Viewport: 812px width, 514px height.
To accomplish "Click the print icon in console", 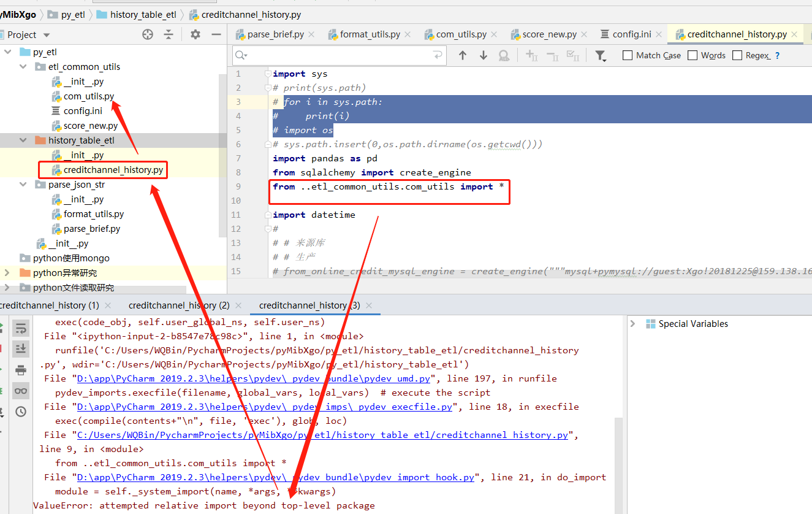I will coord(21,370).
